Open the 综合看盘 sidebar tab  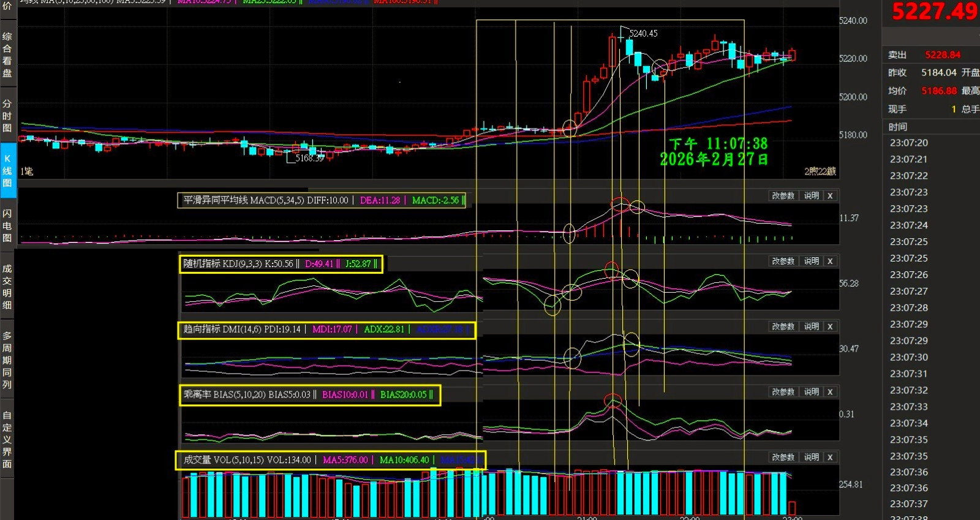pyautogui.click(x=7, y=55)
